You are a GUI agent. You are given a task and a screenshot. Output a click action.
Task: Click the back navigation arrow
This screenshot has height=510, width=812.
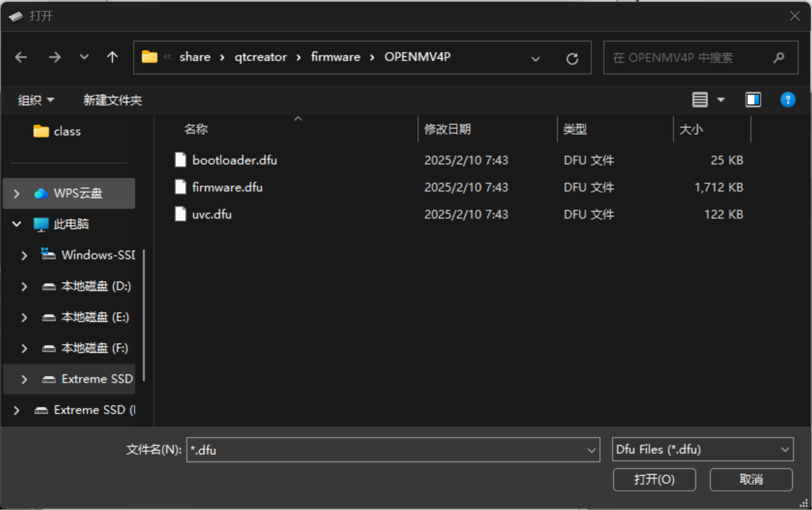click(21, 57)
